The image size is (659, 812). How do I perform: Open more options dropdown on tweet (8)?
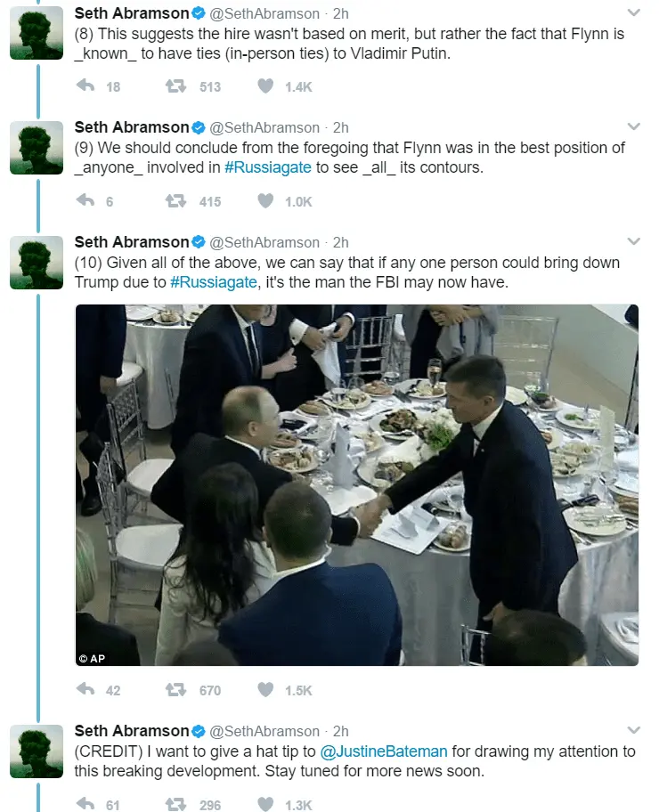(633, 13)
